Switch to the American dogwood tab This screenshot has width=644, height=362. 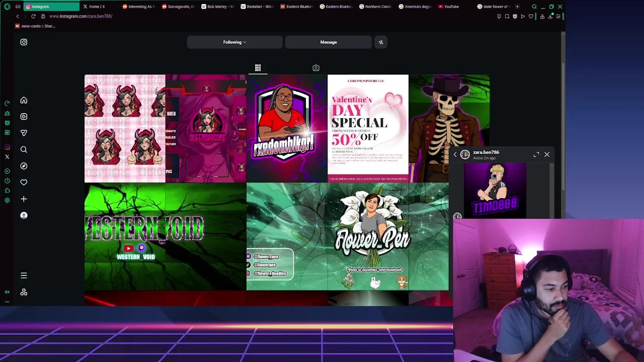[415, 7]
